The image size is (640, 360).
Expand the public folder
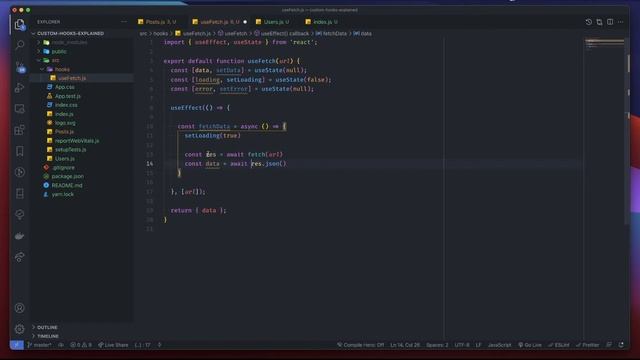pyautogui.click(x=59, y=51)
